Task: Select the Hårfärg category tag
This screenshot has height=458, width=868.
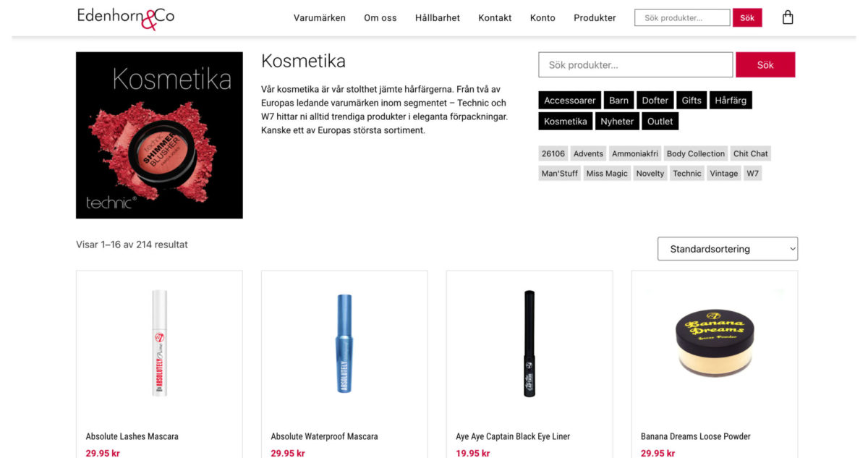Action: (731, 101)
